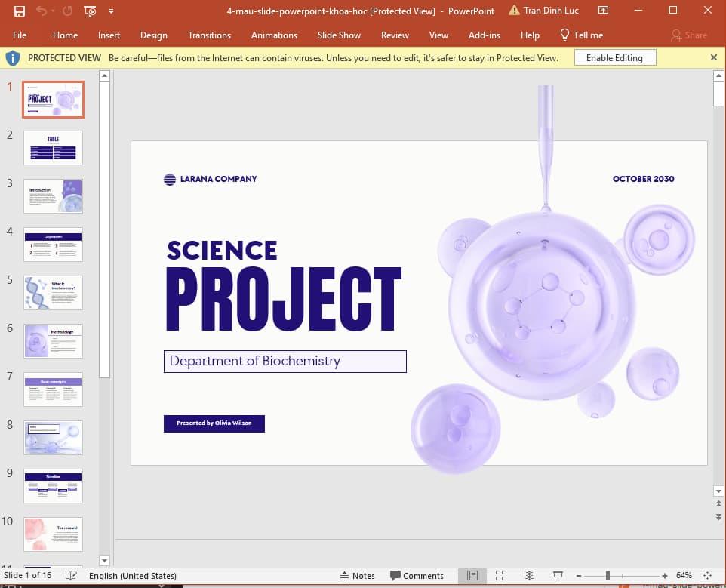Toggle the Notes pane
This screenshot has width=726, height=588.
pos(357,575)
